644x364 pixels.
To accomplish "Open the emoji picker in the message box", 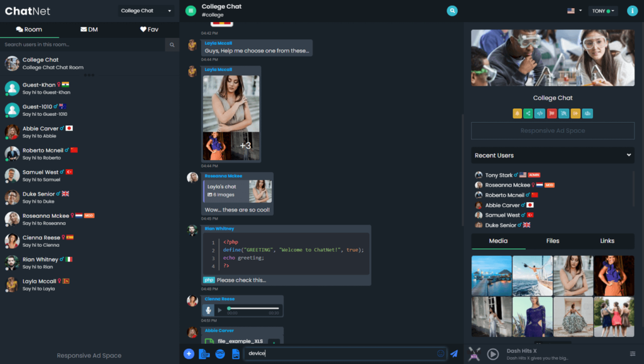I will tap(441, 354).
